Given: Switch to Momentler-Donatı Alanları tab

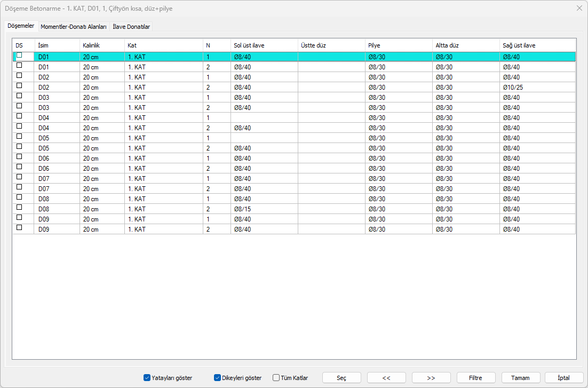Looking at the screenshot, I should click(x=74, y=26).
